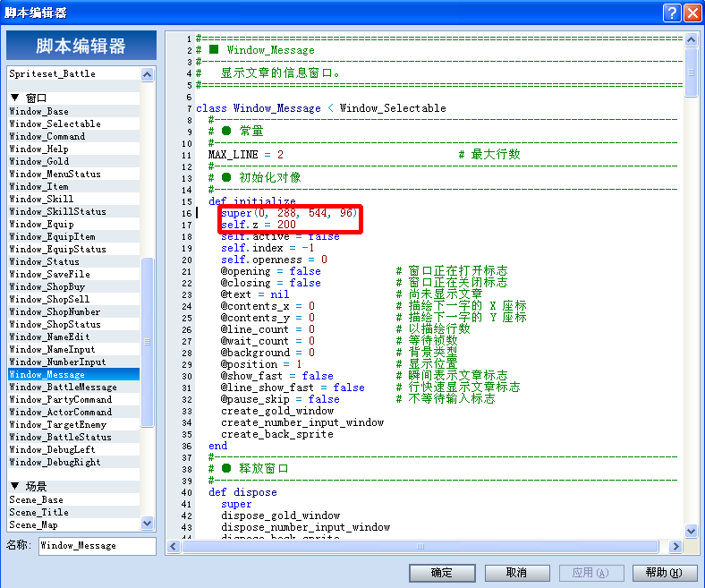Select Window_SaveFile script
The height and width of the screenshot is (588, 705).
74,275
